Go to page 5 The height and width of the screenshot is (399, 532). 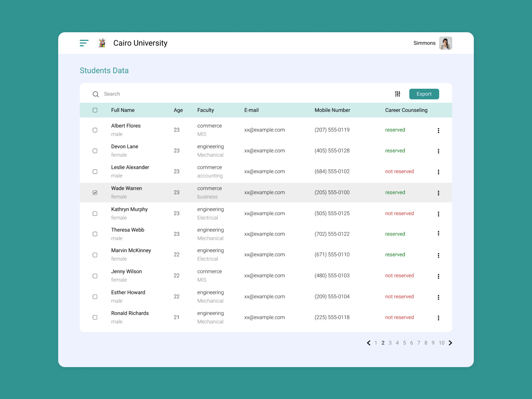404,343
